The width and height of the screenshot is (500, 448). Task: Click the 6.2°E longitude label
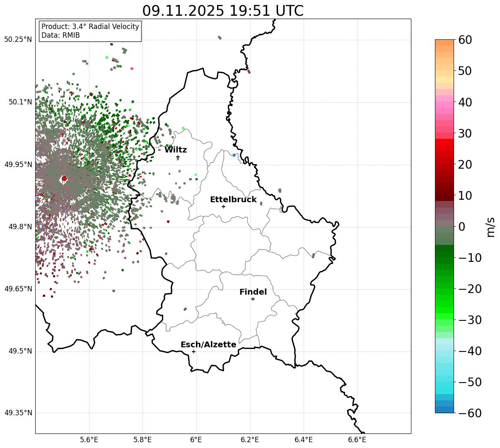[x=250, y=440]
